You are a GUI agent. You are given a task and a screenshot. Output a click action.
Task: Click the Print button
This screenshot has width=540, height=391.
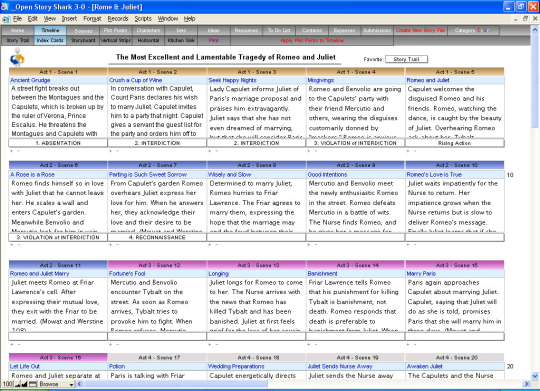click(214, 40)
